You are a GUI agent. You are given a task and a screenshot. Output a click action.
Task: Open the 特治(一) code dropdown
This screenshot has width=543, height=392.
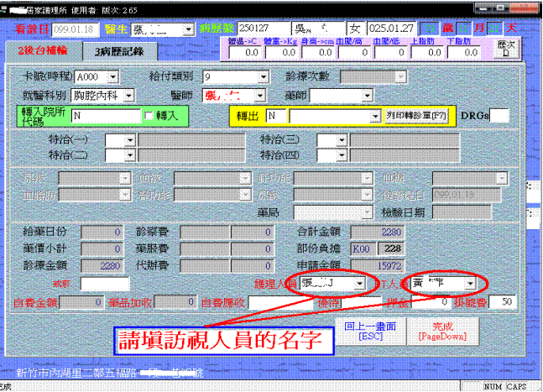[131, 140]
